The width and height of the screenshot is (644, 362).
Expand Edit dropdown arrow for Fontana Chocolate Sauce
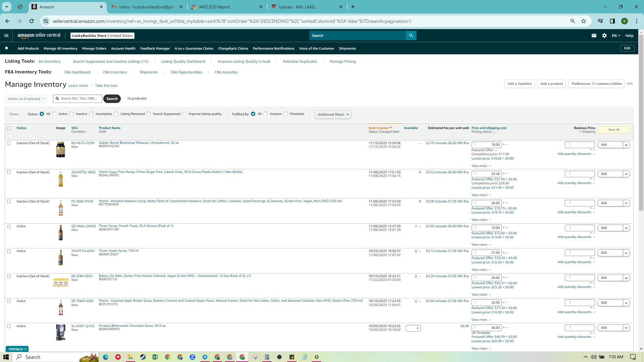coord(626,328)
